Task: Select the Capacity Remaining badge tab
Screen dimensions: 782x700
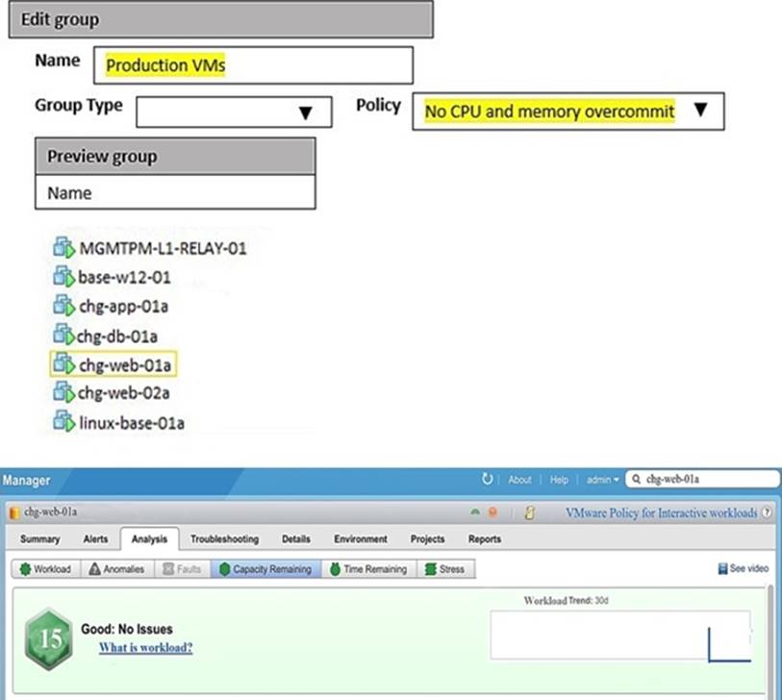Action: [265, 569]
